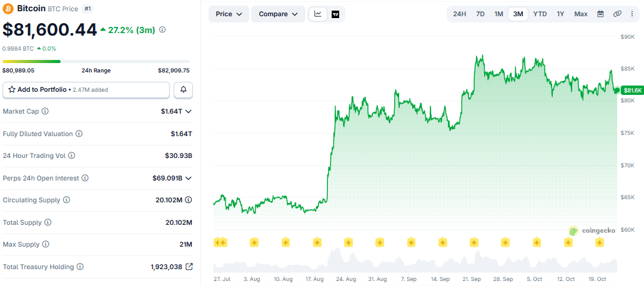The width and height of the screenshot is (644, 286).
Task: Click news marker above 3. Aug
Action: 254,242
